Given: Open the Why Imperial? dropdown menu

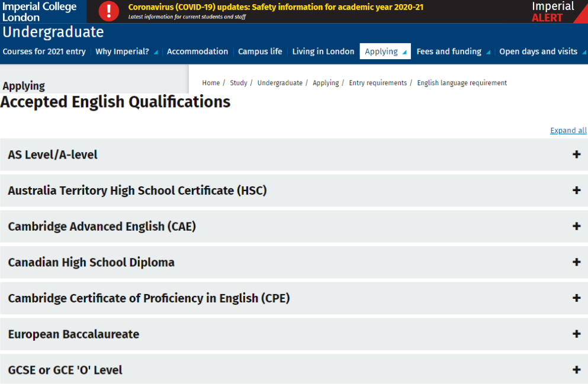Looking at the screenshot, I should [126, 51].
